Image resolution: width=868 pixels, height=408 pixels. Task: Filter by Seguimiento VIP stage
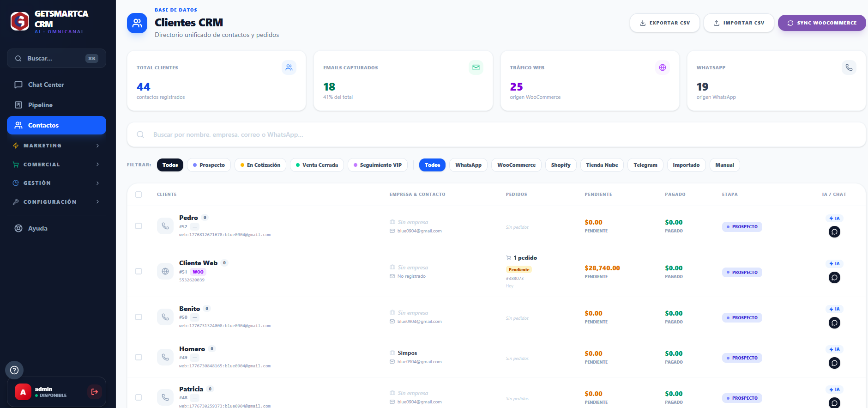click(x=378, y=165)
